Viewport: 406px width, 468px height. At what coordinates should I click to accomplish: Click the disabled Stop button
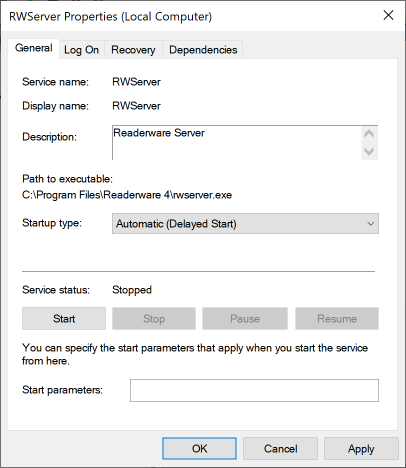pos(154,319)
